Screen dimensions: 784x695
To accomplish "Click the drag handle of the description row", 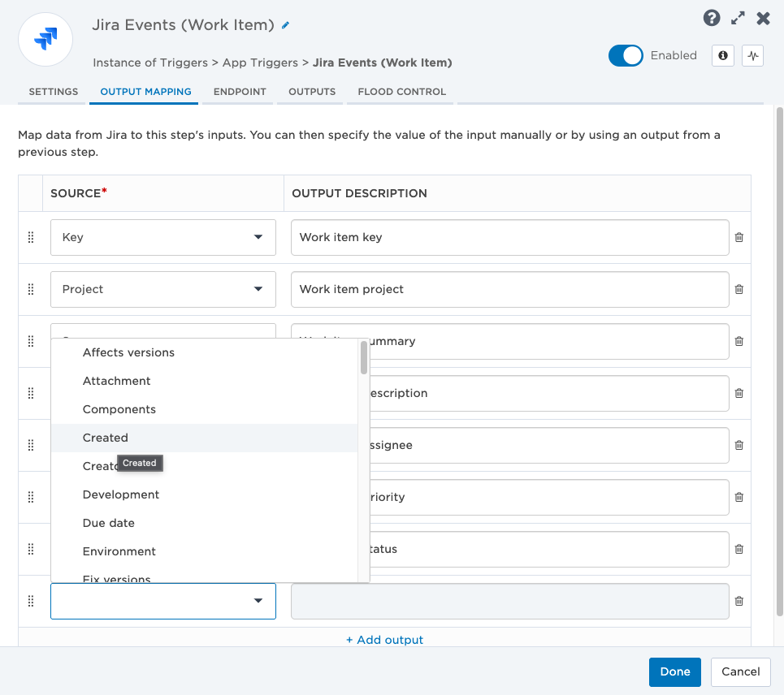I will (31, 393).
